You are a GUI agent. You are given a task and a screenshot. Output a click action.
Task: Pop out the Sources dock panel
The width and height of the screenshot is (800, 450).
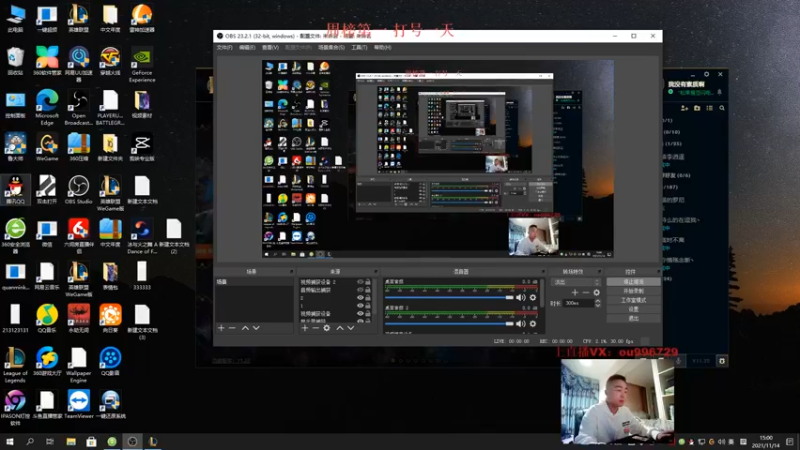[376, 272]
